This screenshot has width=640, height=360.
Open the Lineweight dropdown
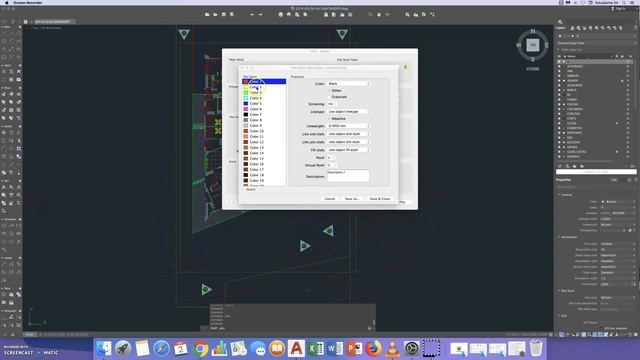tap(349, 126)
